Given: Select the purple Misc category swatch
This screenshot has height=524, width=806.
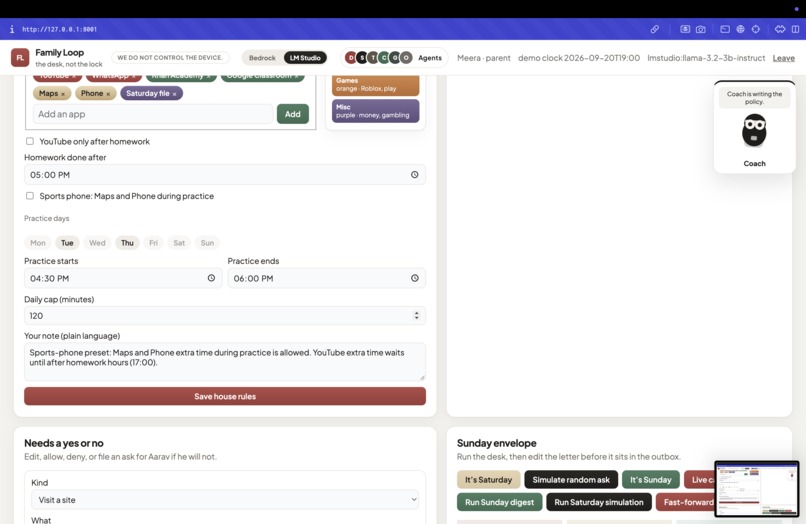Looking at the screenshot, I should coord(375,111).
